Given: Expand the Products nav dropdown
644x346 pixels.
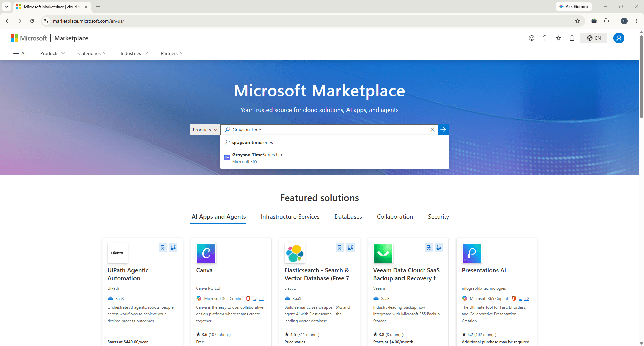Looking at the screenshot, I should coord(53,53).
